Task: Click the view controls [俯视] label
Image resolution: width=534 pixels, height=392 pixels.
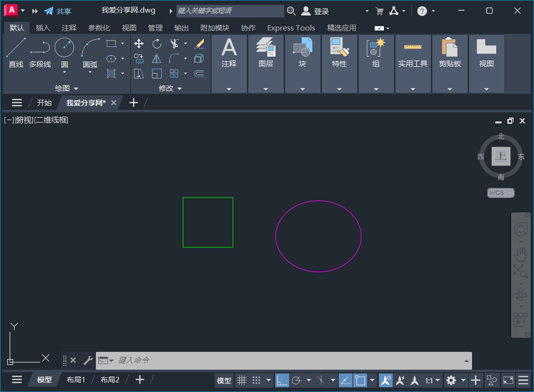Action: [24, 120]
